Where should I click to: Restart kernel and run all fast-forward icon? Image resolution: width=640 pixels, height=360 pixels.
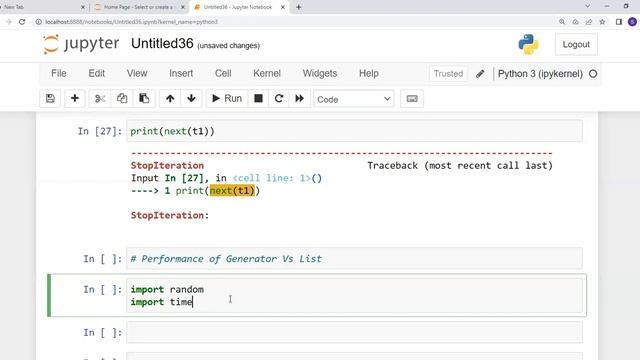click(300, 99)
